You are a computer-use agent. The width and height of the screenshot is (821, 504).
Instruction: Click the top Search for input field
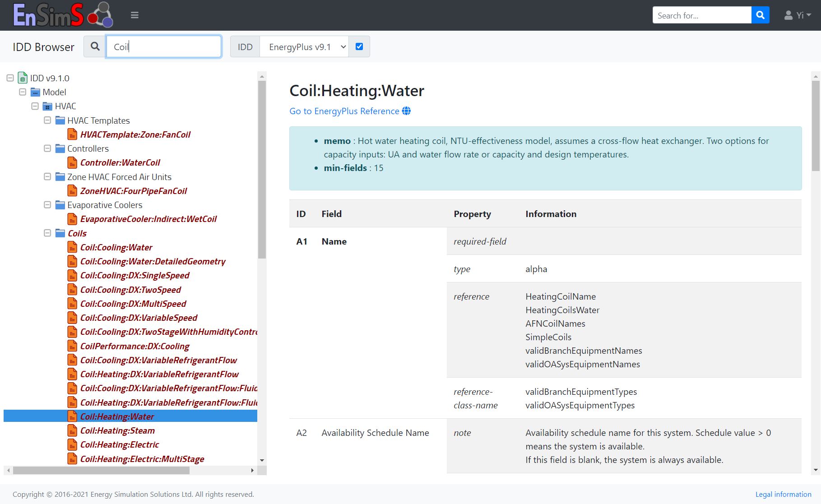click(701, 15)
